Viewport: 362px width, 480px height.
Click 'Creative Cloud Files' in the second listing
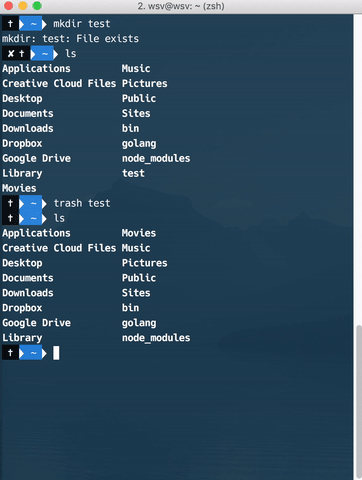[x=59, y=248]
